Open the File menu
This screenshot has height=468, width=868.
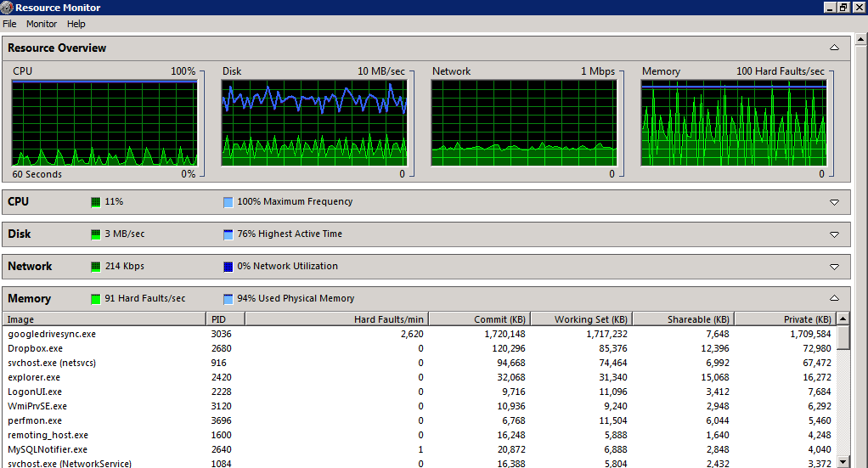(9, 24)
